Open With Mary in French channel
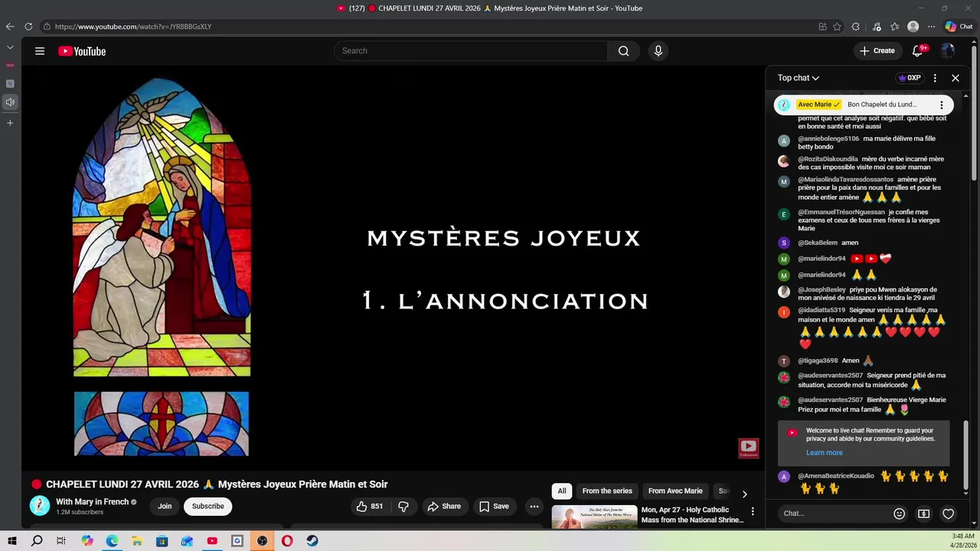This screenshot has height=551, width=980. point(92,502)
